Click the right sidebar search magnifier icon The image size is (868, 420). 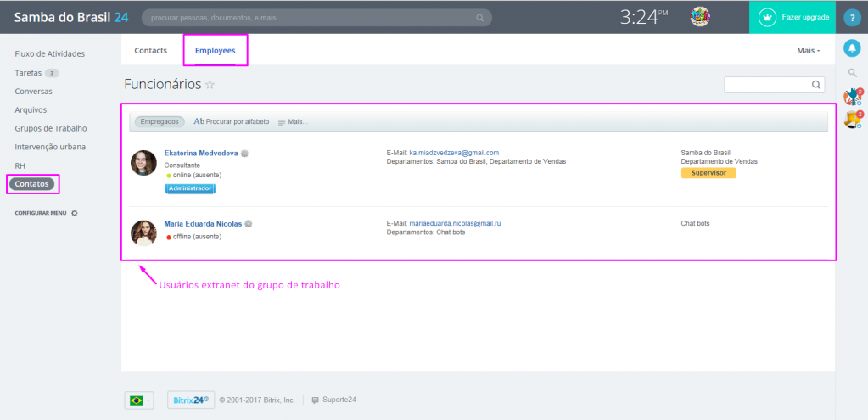click(853, 72)
